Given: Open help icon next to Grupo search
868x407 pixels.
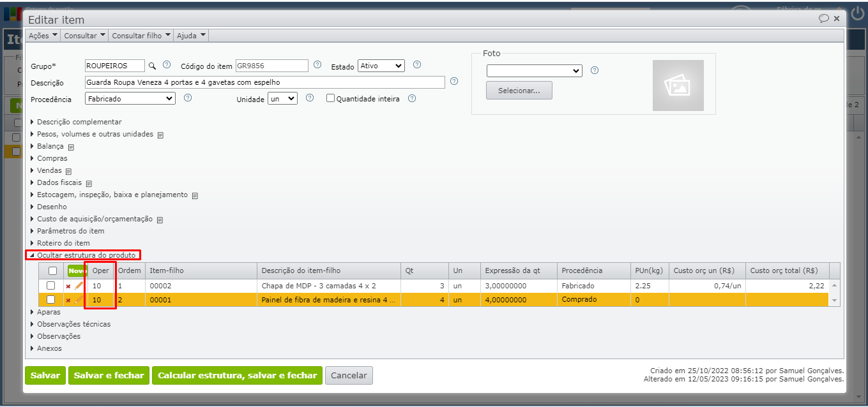Looking at the screenshot, I should (167, 65).
